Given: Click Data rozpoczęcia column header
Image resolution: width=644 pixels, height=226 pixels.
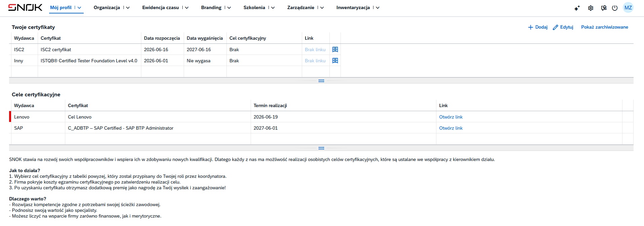Looking at the screenshot, I should (163, 38).
